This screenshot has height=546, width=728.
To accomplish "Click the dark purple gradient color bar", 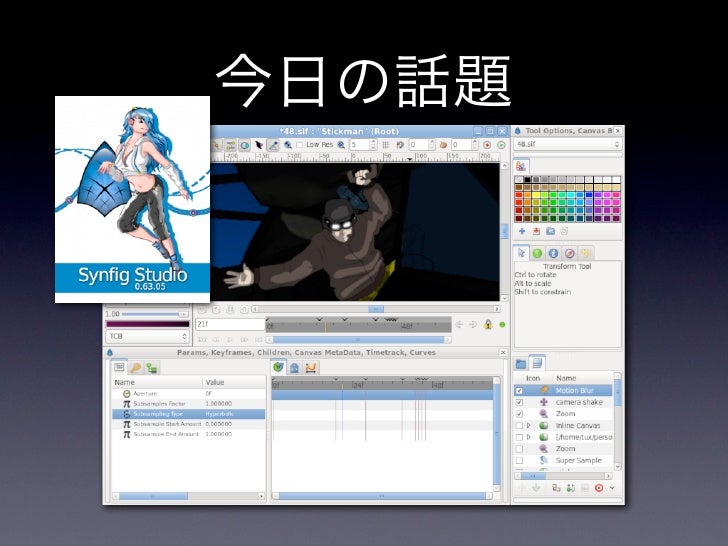I will click(148, 324).
